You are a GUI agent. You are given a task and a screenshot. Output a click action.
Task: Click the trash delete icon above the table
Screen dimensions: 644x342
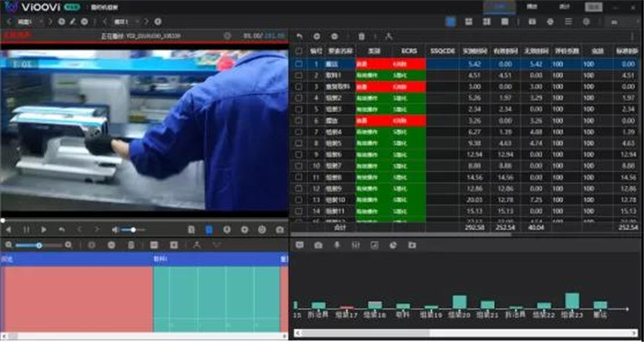tap(362, 37)
